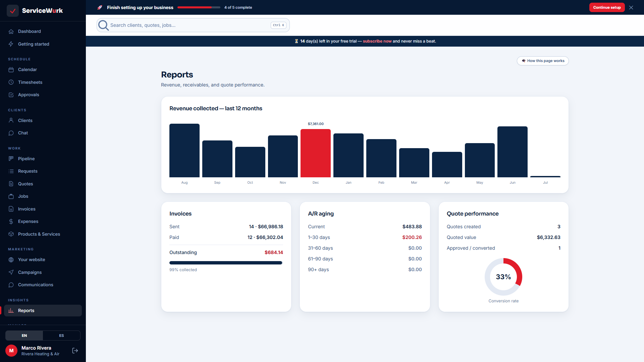Screen dimensions: 644x362
Task: Dismiss the setup banner with X
Action: click(631, 7)
